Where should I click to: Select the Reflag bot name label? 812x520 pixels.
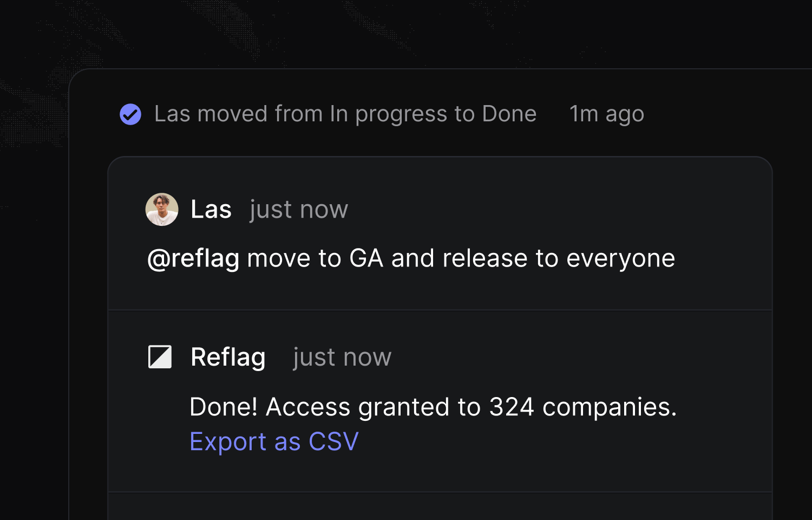(228, 356)
